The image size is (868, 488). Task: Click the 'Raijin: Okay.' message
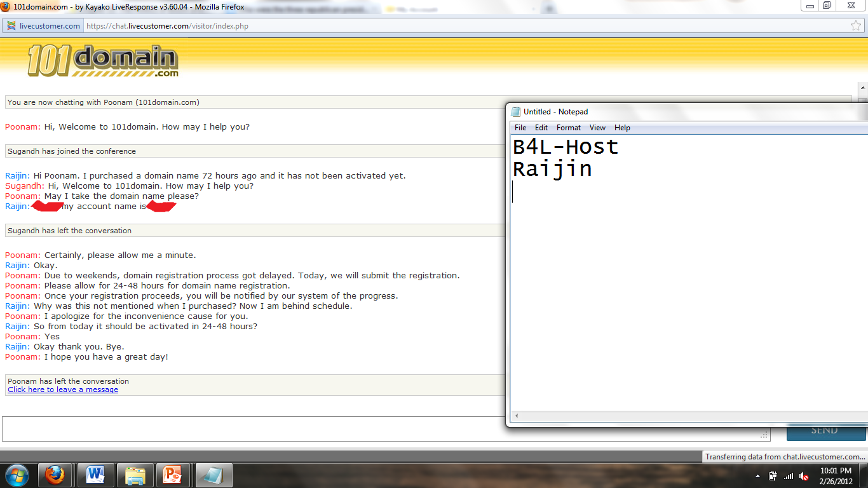click(x=31, y=265)
